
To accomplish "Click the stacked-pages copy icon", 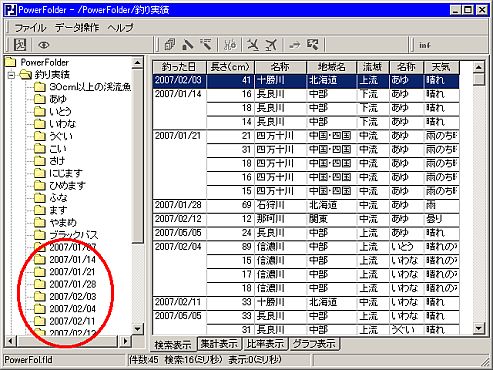I will tap(170, 44).
